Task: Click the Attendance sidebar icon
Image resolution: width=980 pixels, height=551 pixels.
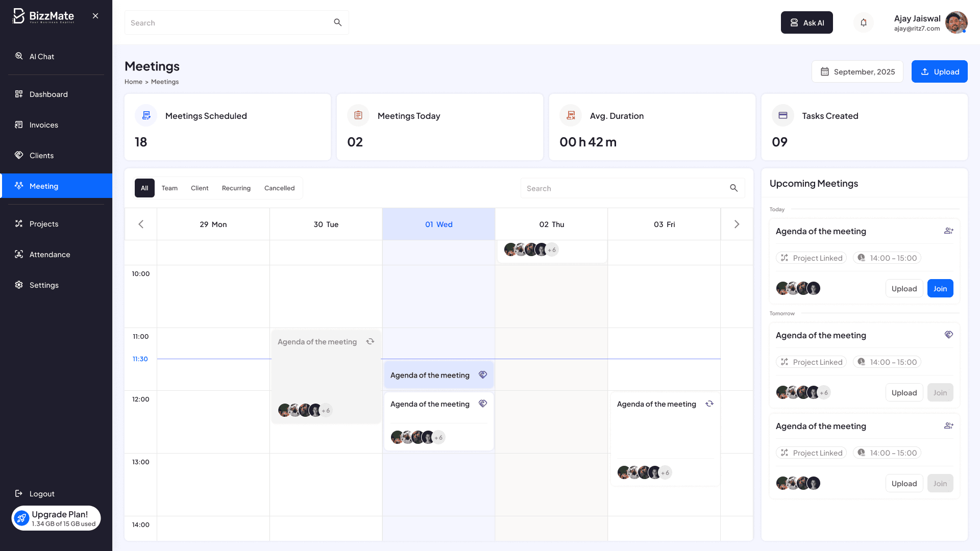Action: 19,254
